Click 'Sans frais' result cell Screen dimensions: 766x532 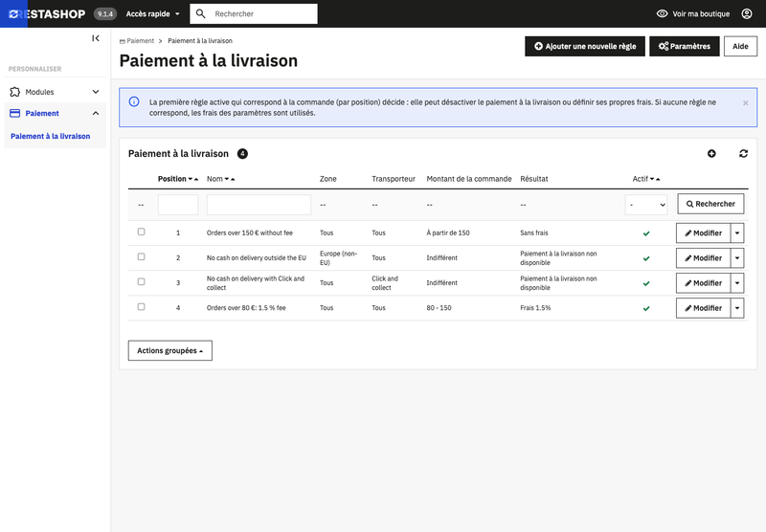[x=534, y=233]
